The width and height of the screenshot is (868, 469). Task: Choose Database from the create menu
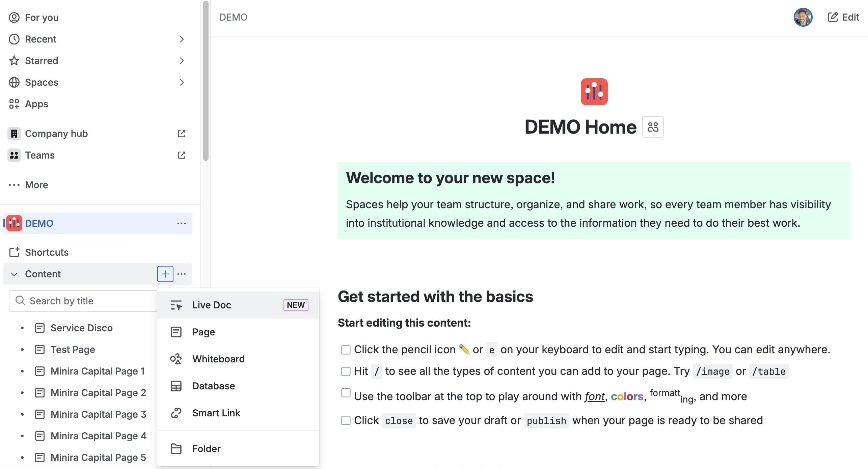tap(213, 386)
